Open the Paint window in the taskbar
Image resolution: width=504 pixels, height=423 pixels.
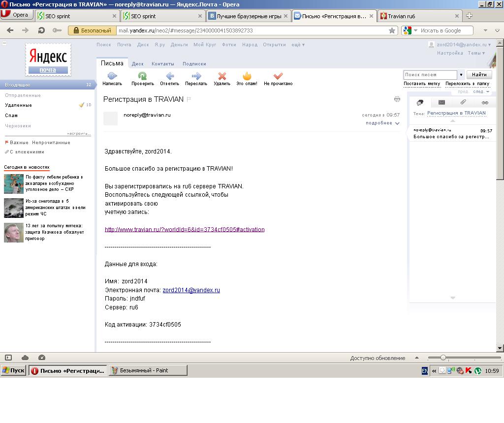coord(148,370)
